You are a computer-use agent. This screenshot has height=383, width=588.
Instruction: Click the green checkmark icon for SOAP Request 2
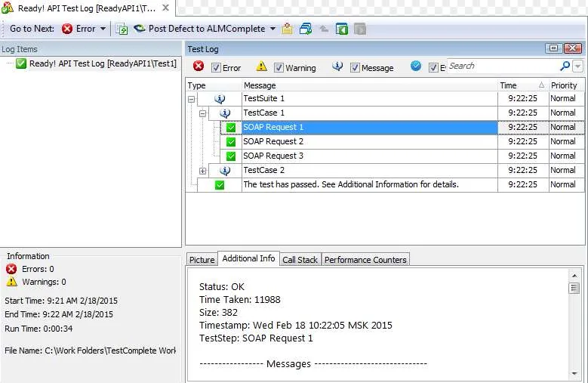pyautogui.click(x=231, y=142)
